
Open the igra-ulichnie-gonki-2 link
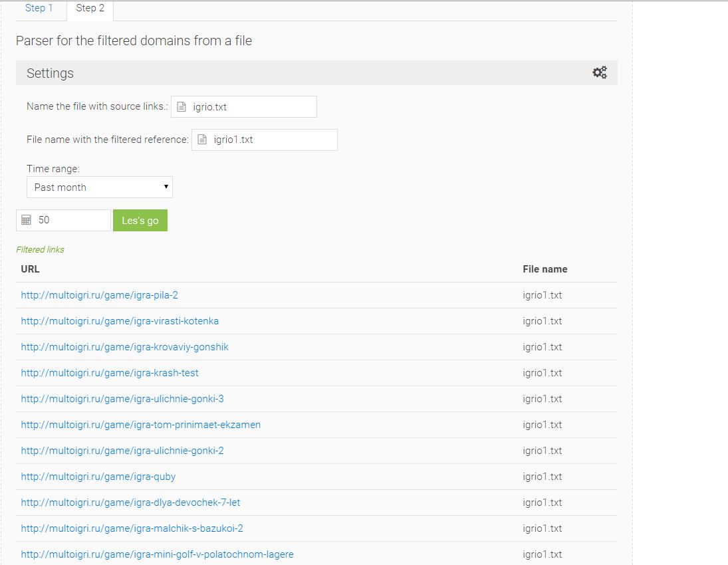(122, 451)
